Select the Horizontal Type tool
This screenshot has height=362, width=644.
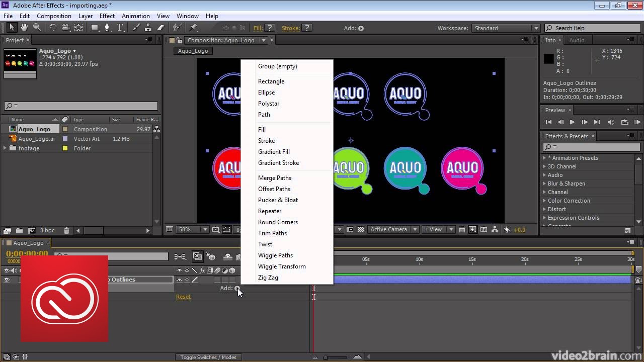120,28
